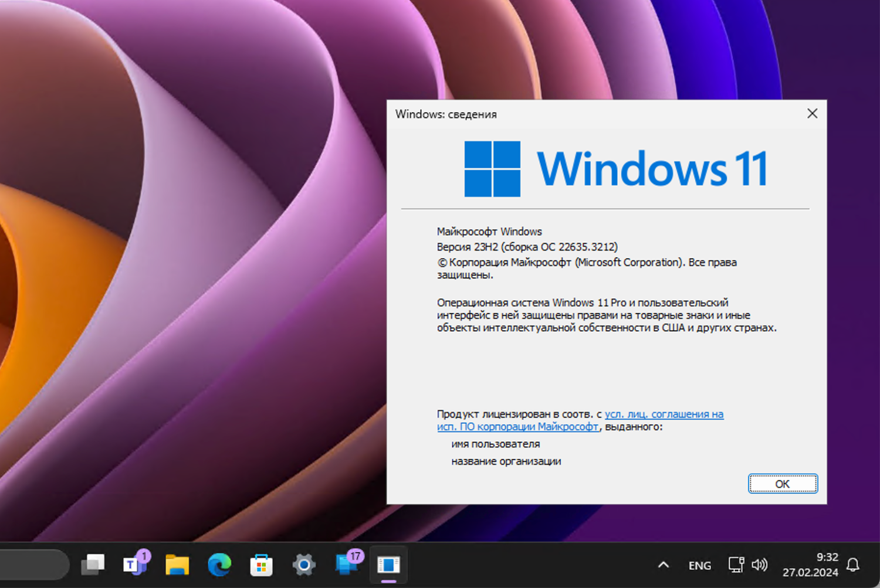Screen dimensions: 880x588
Task: Close the Windows: сведения dialog
Action: coord(812,114)
